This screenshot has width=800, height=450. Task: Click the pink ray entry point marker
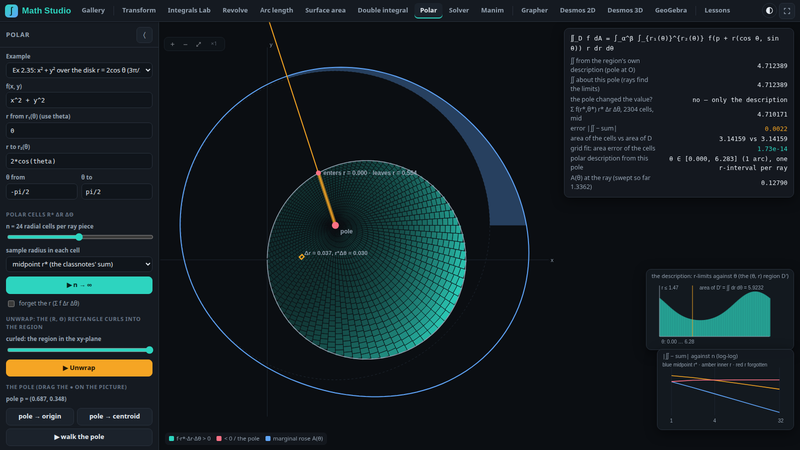pos(318,173)
